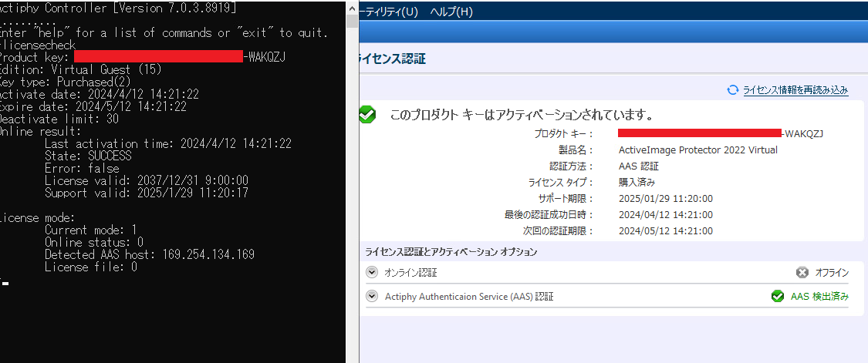
Task: Click the AAS 認証 method value
Action: (638, 166)
